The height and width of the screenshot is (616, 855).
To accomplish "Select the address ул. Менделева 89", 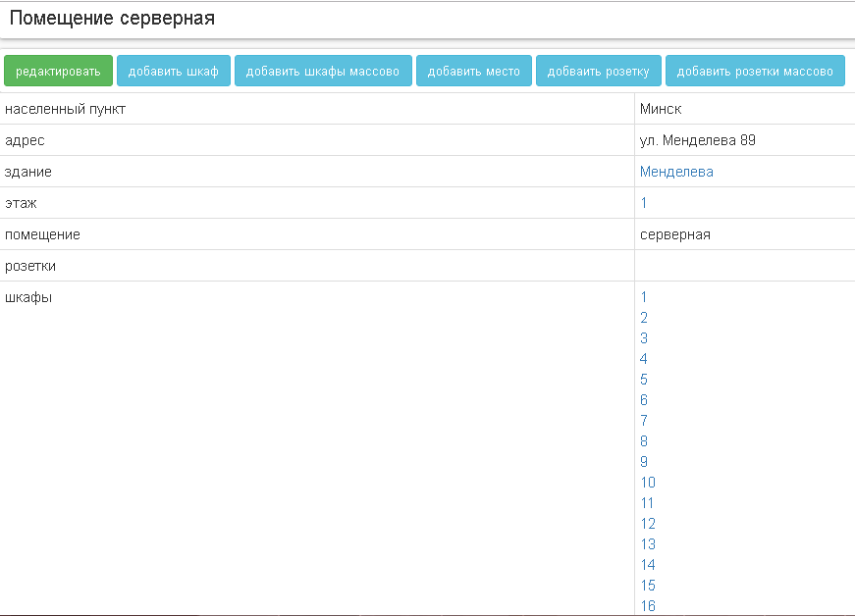I will (697, 140).
